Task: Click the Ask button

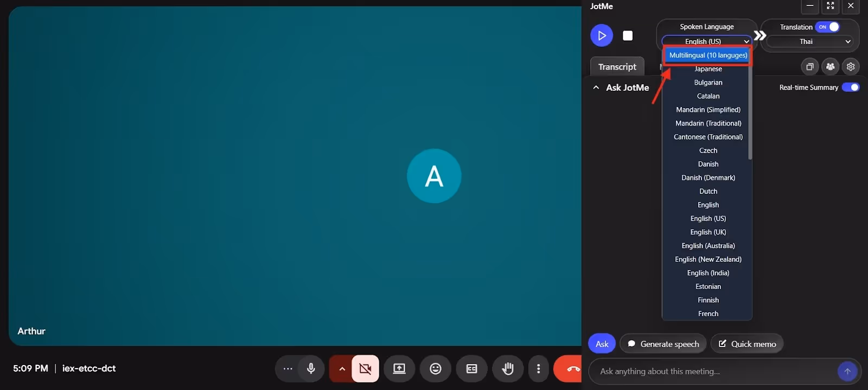Action: [602, 344]
